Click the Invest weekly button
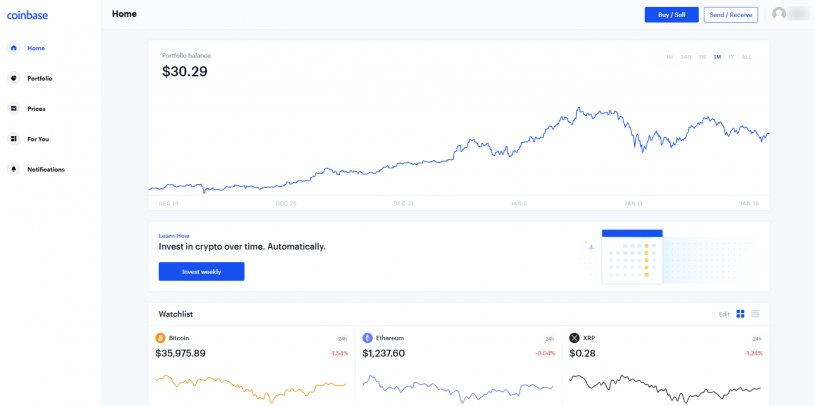 [x=201, y=271]
